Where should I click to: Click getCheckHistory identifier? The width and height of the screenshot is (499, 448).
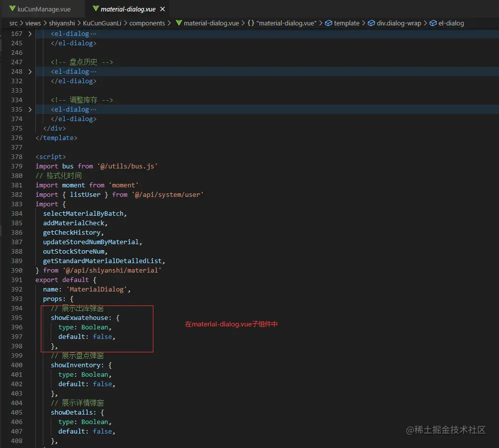(x=72, y=233)
